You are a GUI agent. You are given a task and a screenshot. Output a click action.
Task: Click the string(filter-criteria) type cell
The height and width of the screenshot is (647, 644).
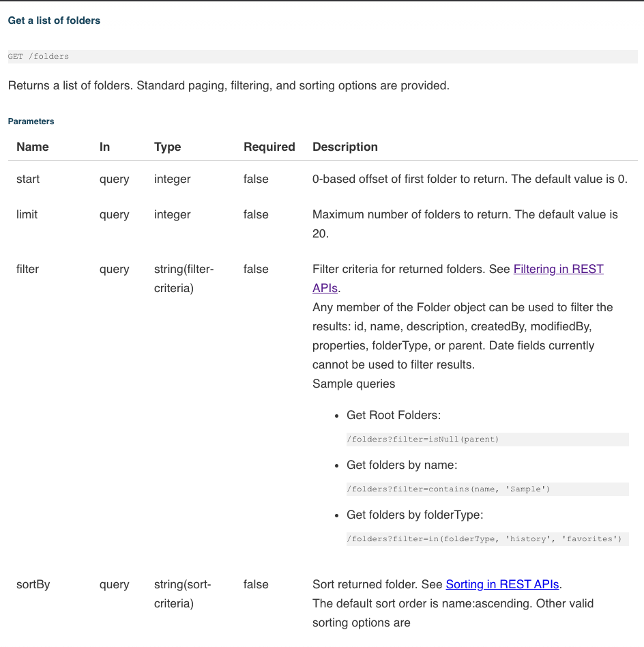184,278
